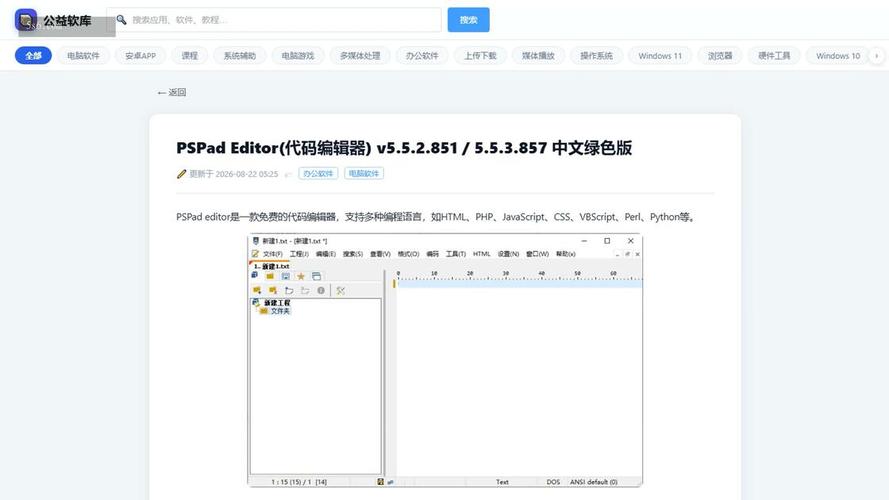The width and height of the screenshot is (889, 500).
Task: Click the 更新于 2026-08-22 05:25 date text
Action: (x=234, y=174)
